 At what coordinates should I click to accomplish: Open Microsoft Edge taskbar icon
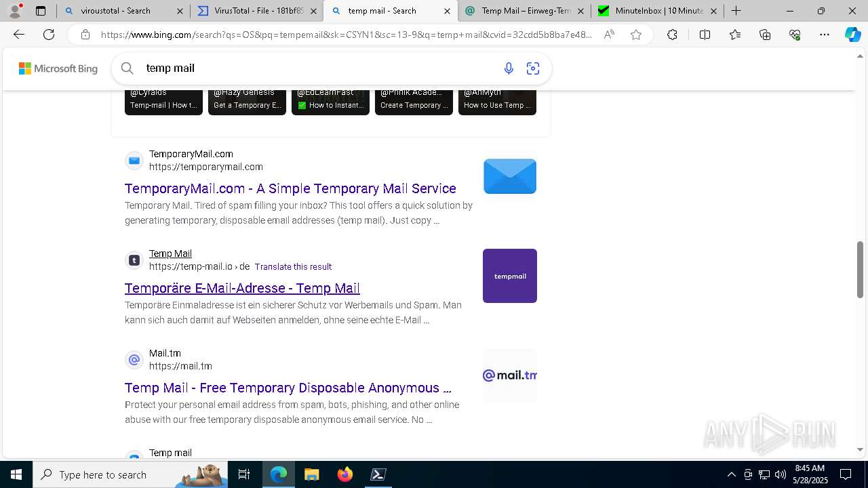point(279,474)
